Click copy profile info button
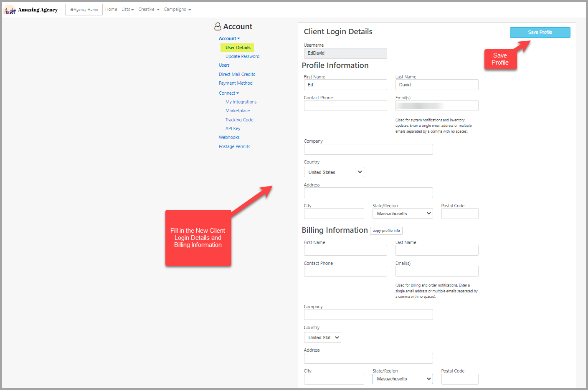Viewport: 588px width, 390px height. point(386,231)
